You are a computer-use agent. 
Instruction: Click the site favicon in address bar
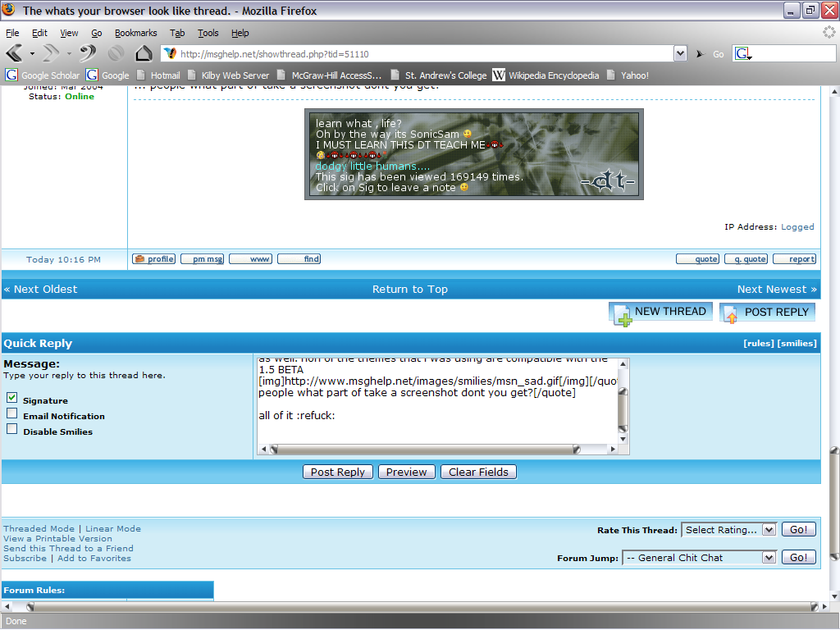(171, 53)
